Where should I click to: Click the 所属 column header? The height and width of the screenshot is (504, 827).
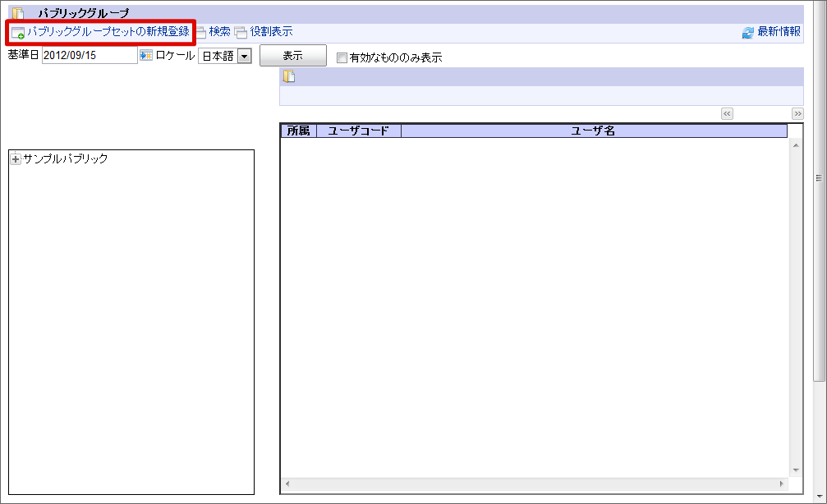[298, 131]
